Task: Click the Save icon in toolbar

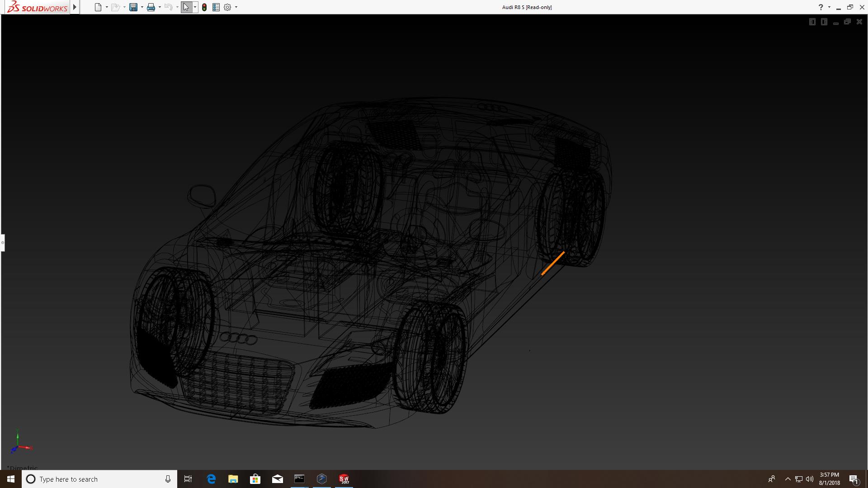Action: [133, 7]
